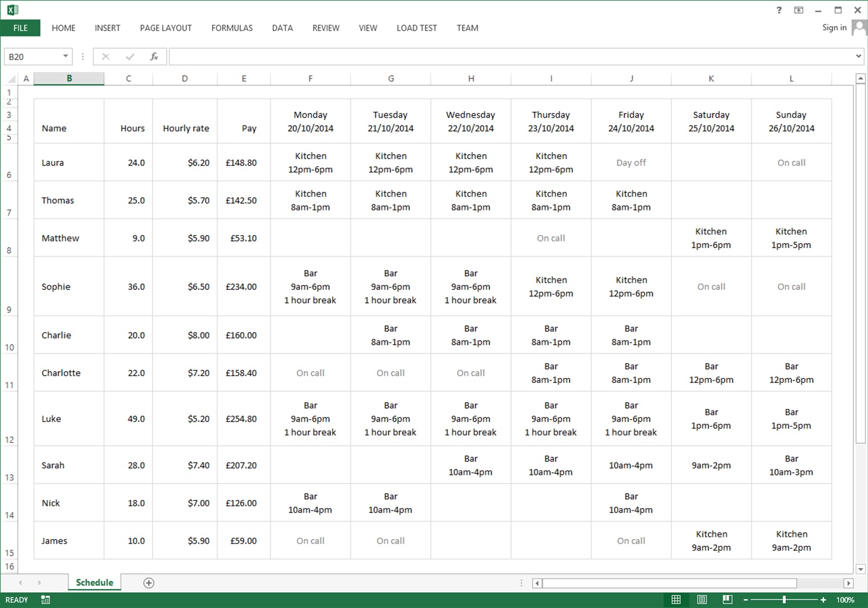
Task: Switch to the FORMULAS ribbon tab
Action: 232,28
